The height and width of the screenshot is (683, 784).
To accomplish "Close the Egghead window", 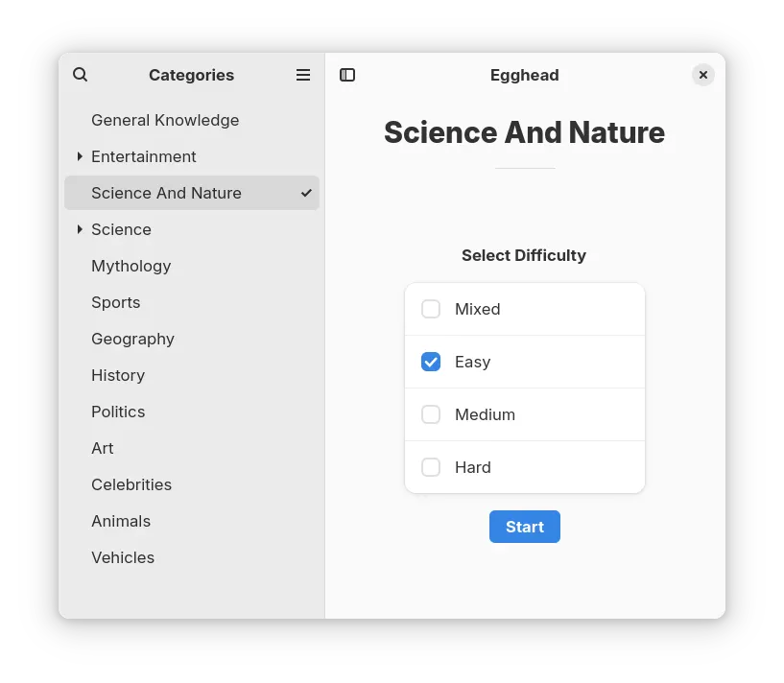I will (x=703, y=75).
